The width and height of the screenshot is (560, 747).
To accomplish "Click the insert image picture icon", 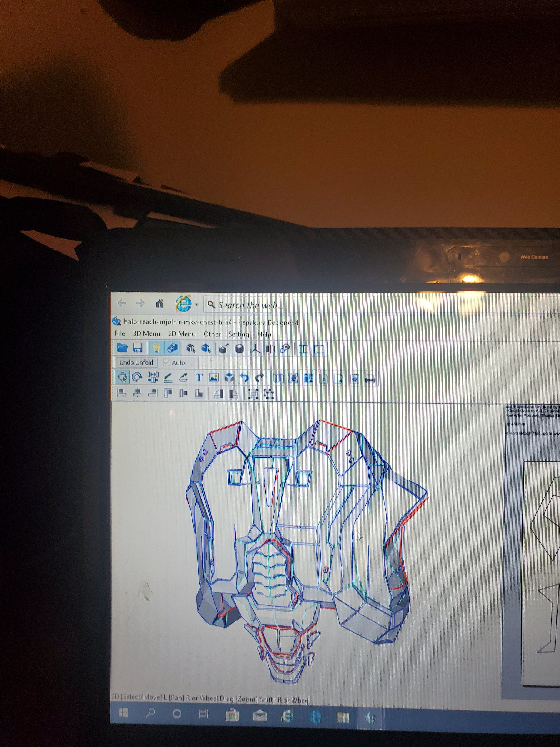I will click(x=214, y=378).
